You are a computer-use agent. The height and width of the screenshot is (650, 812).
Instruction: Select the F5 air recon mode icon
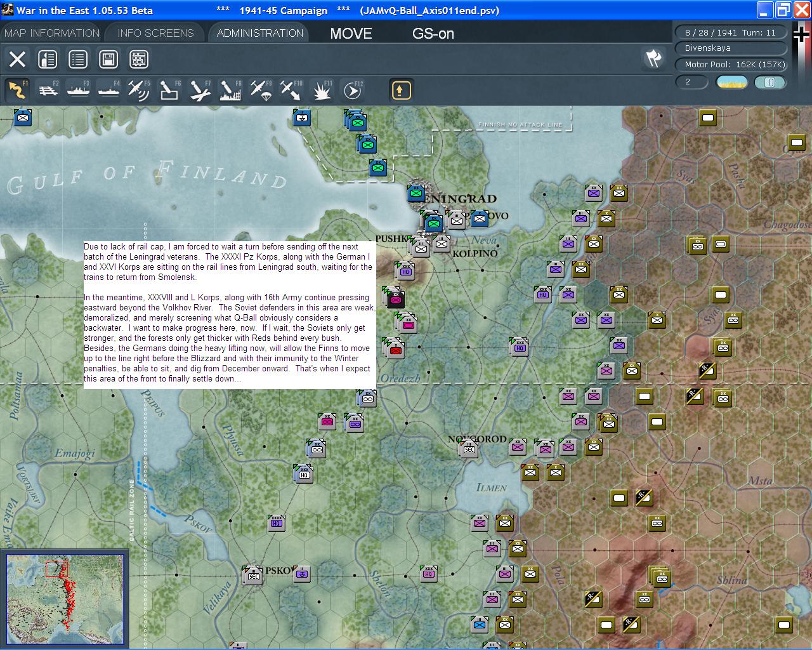139,90
